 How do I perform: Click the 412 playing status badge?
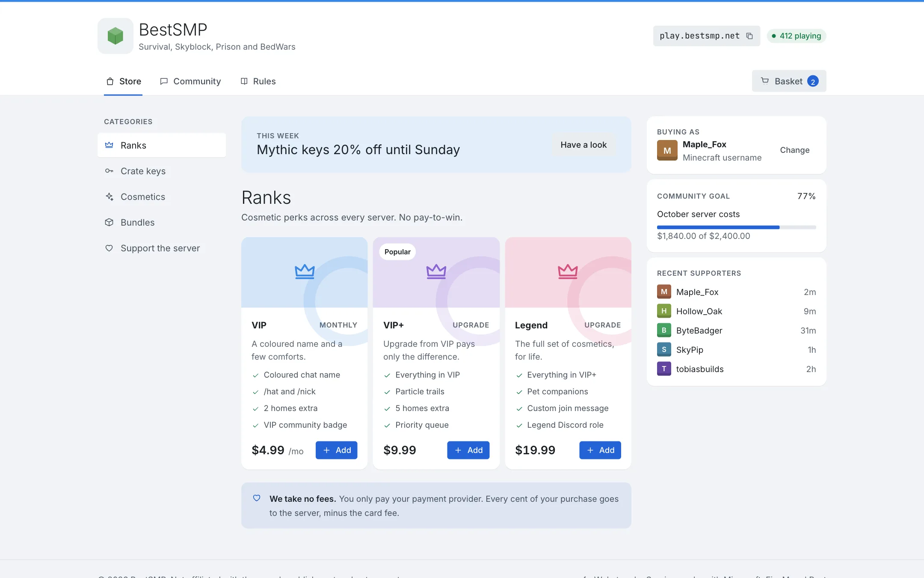pos(796,36)
